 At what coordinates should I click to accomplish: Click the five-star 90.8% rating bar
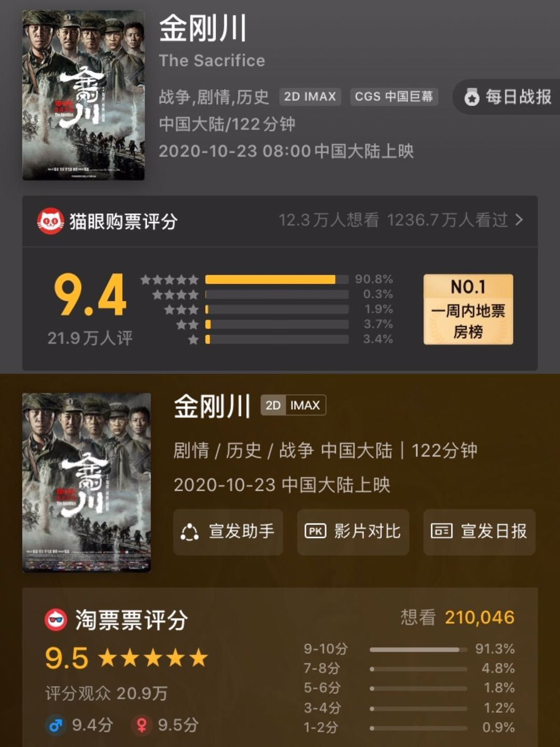277,280
